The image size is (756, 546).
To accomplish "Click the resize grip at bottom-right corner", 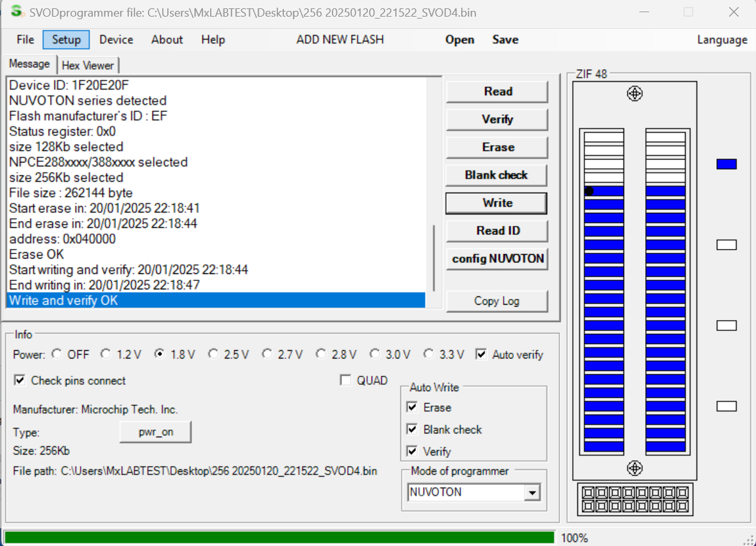I will coord(748,539).
